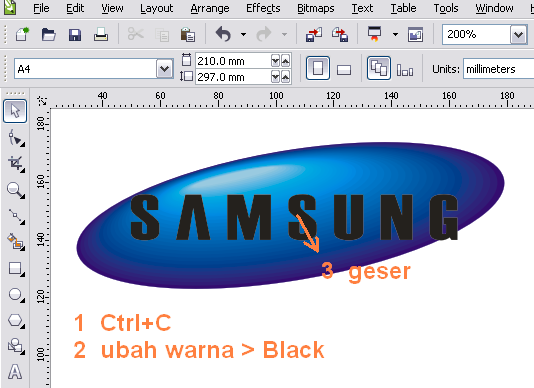The width and height of the screenshot is (534, 388).
Task: Select the Shape tool
Action: (x=16, y=138)
